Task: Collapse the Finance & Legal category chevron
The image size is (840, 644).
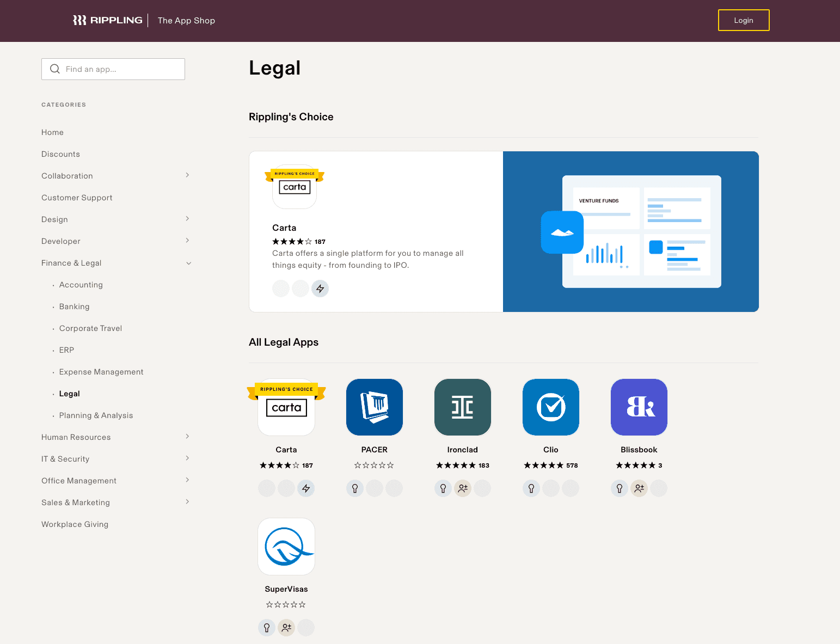Action: tap(188, 263)
